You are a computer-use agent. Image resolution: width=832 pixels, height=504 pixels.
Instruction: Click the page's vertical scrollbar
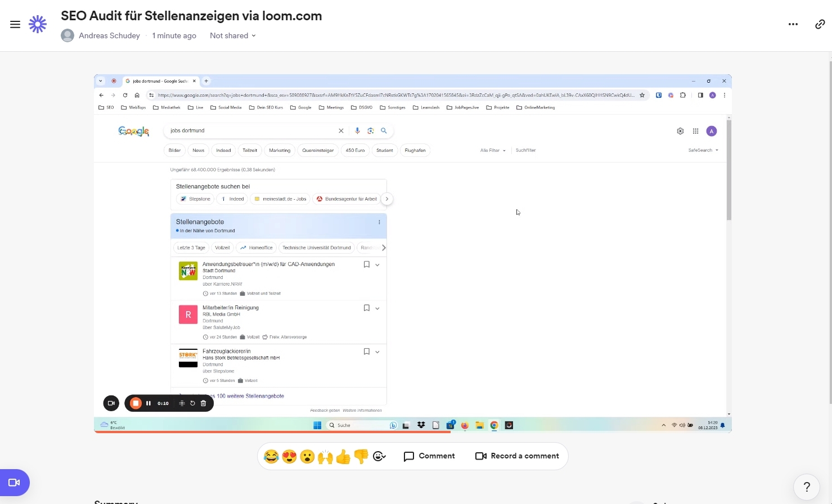pyautogui.click(x=830, y=225)
